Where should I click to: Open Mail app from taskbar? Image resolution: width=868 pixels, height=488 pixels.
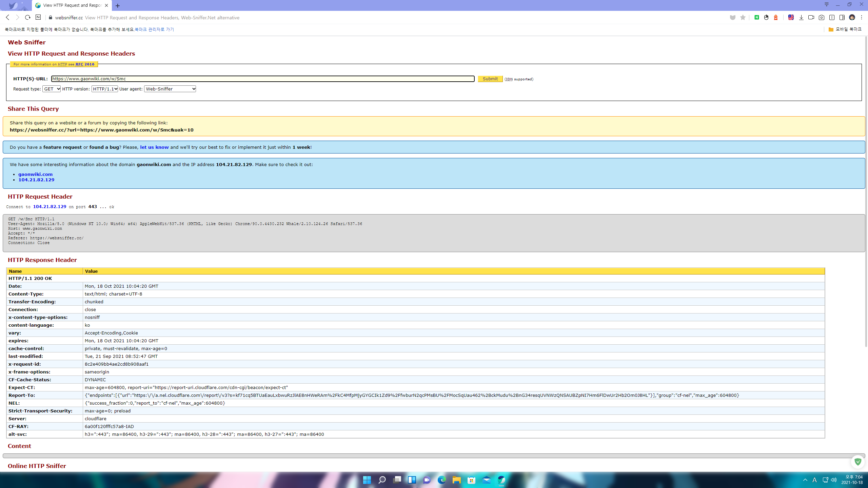(x=487, y=480)
